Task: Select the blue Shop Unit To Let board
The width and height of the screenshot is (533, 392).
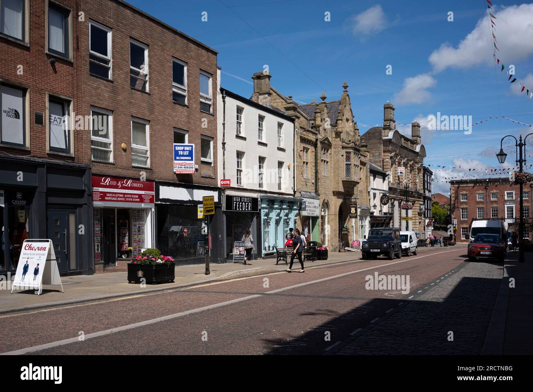Action: 184,159
